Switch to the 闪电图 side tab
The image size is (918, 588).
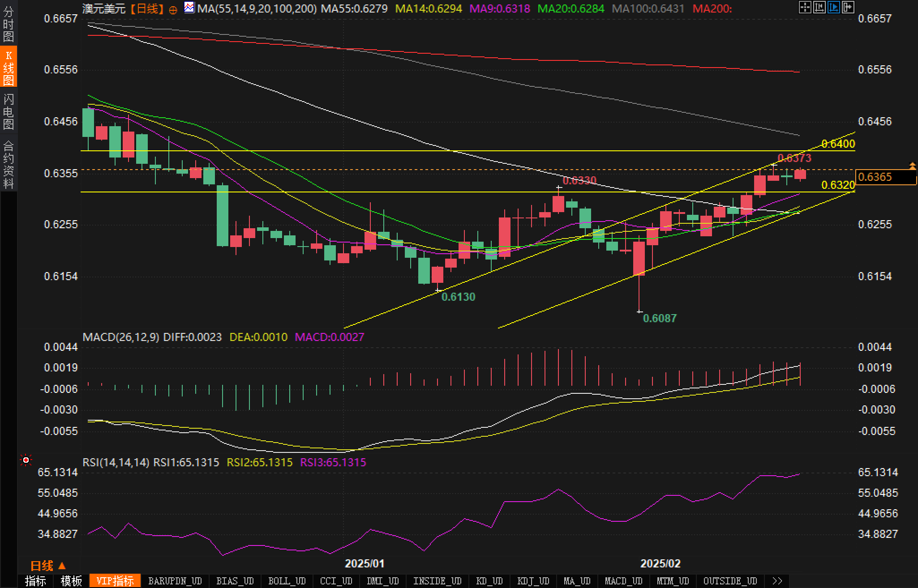pyautogui.click(x=9, y=111)
